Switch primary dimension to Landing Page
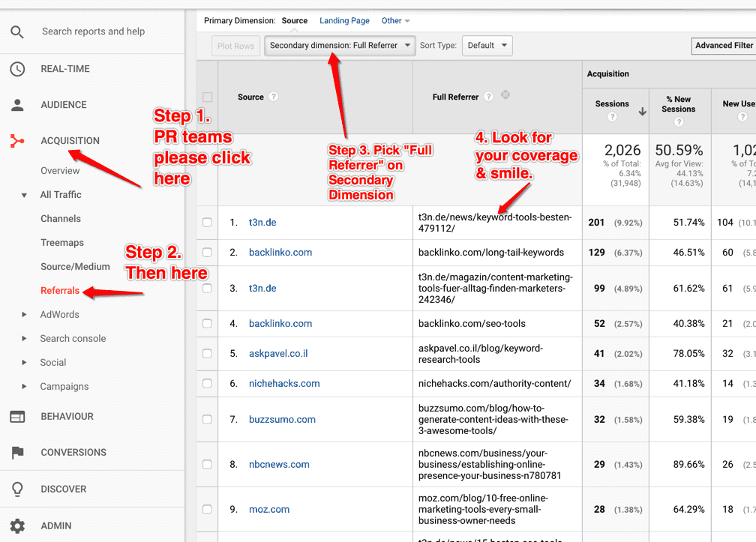756x542 pixels. coord(344,21)
